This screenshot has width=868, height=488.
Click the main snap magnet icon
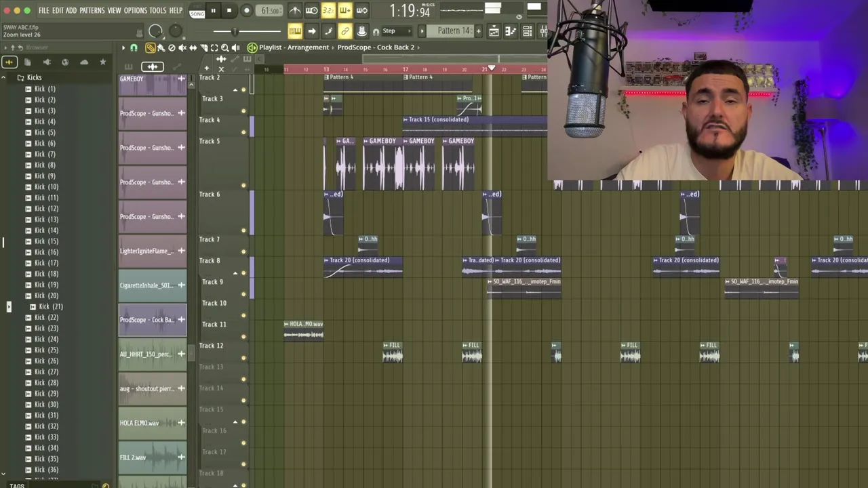click(x=376, y=31)
